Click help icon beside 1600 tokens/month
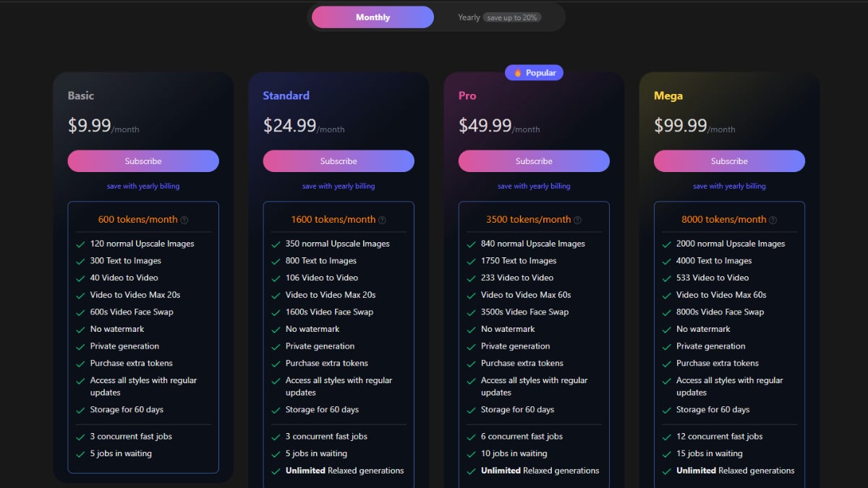The image size is (868, 488). tap(382, 220)
